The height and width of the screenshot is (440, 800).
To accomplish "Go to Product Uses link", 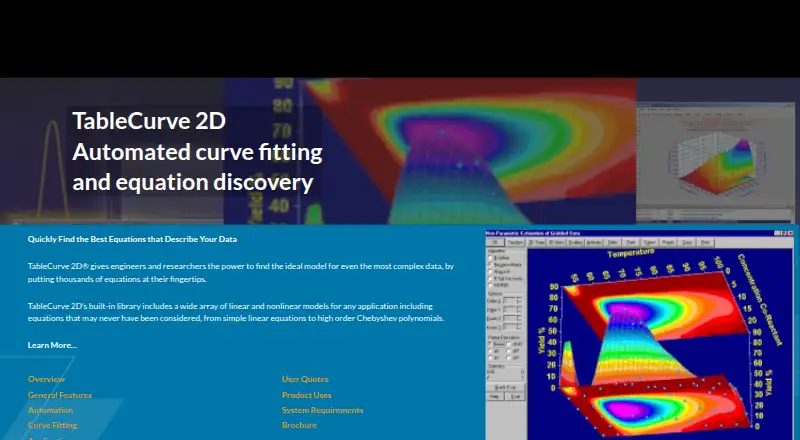I will coord(307,395).
